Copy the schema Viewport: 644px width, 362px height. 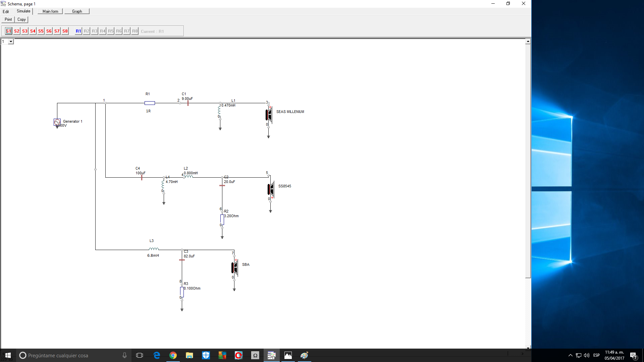[x=21, y=19]
